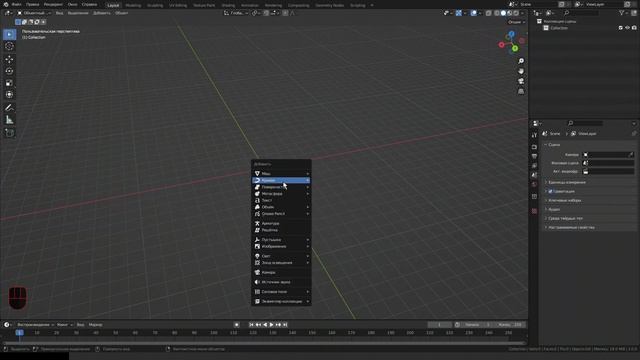Switch perspective/orthographic with the grid icon
The width and height of the screenshot is (640, 360).
coord(521,91)
